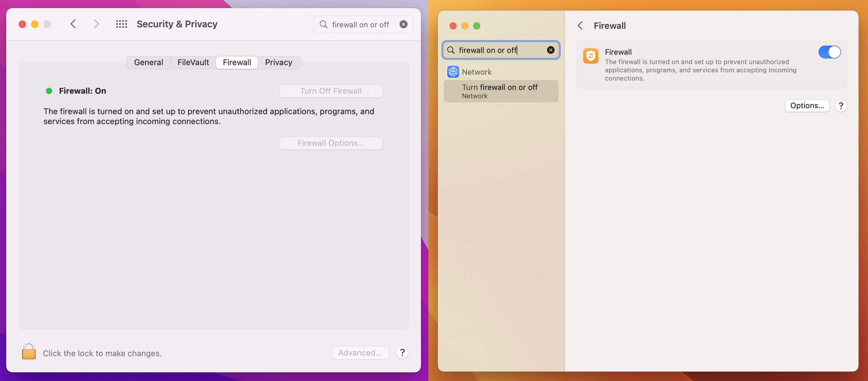Switch to the General tab
This screenshot has height=381, width=868.
coord(149,63)
